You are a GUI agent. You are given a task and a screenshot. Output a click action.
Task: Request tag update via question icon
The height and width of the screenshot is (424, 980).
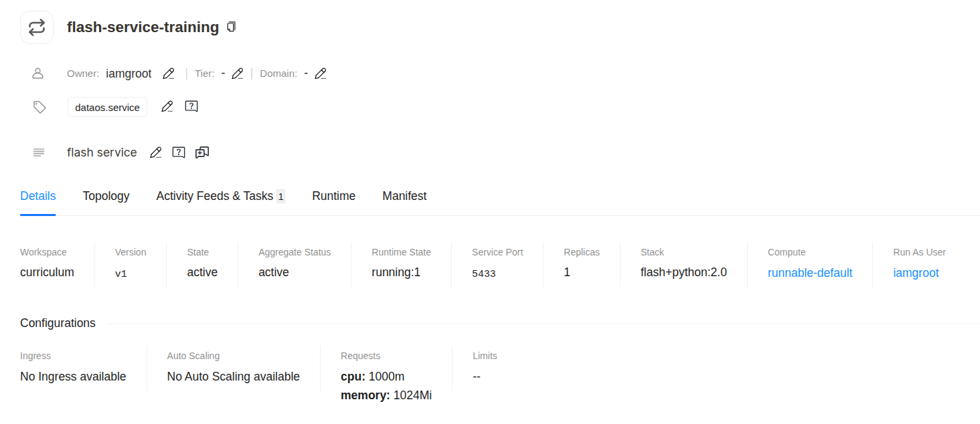tap(191, 106)
